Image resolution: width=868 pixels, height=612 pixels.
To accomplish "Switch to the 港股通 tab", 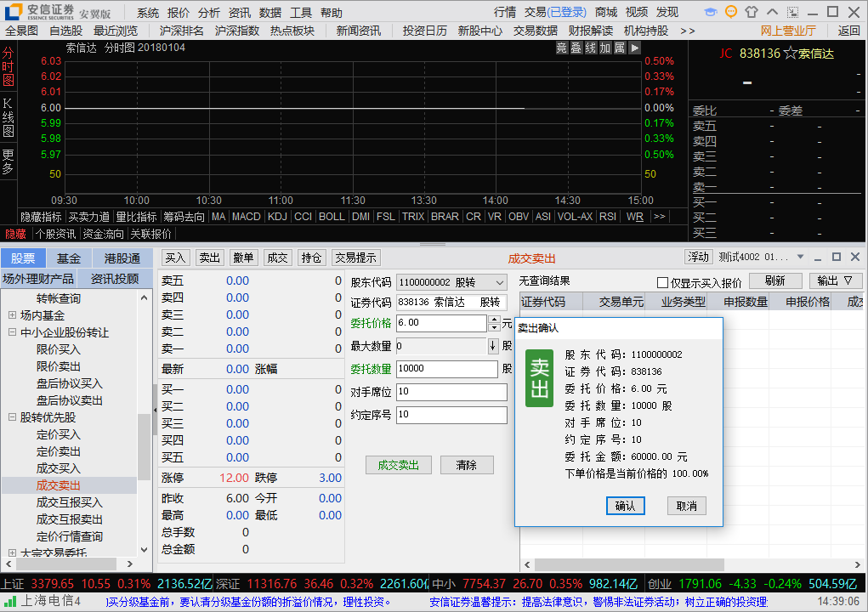I will [x=122, y=258].
